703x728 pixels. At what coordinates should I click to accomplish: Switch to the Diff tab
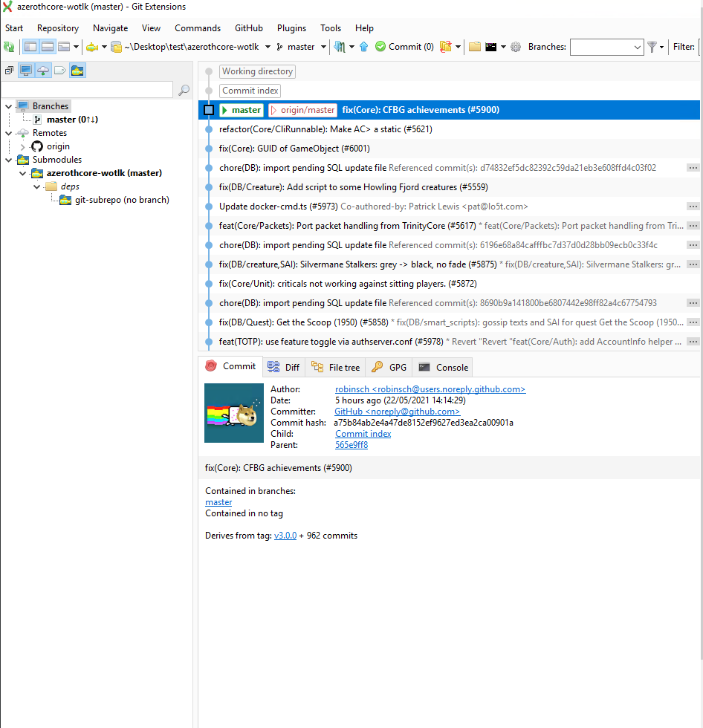(284, 367)
